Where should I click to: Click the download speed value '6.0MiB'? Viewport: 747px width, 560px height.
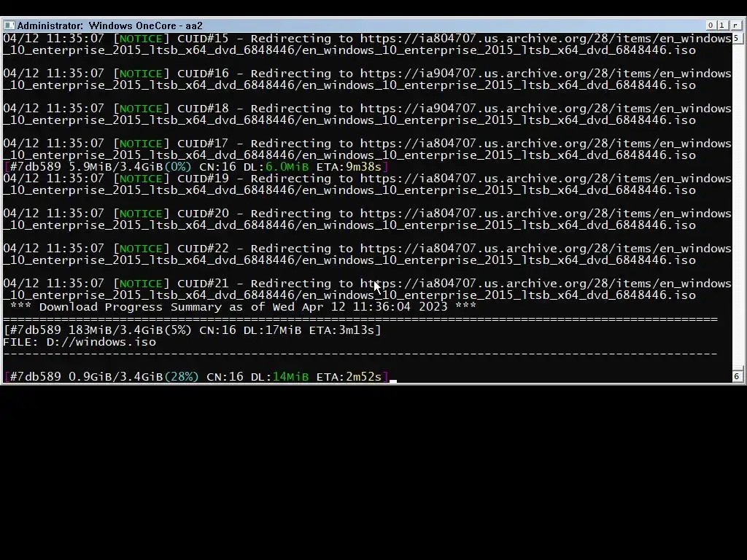pos(287,167)
